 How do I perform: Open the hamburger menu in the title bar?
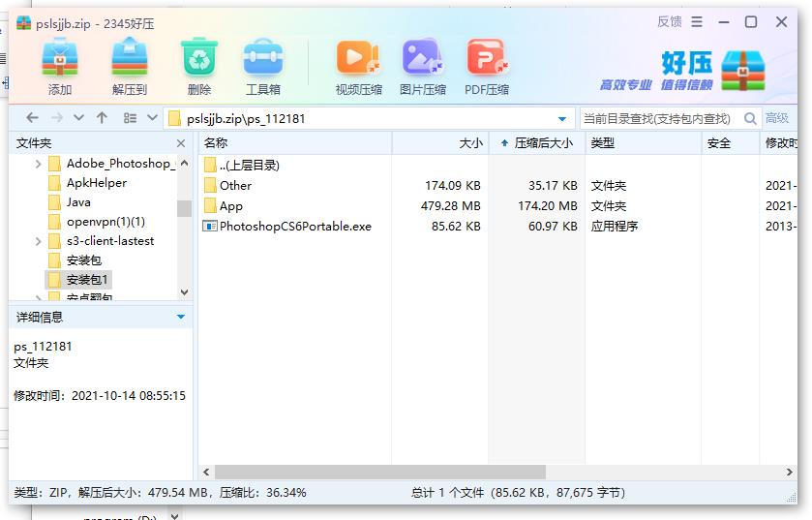coord(697,21)
